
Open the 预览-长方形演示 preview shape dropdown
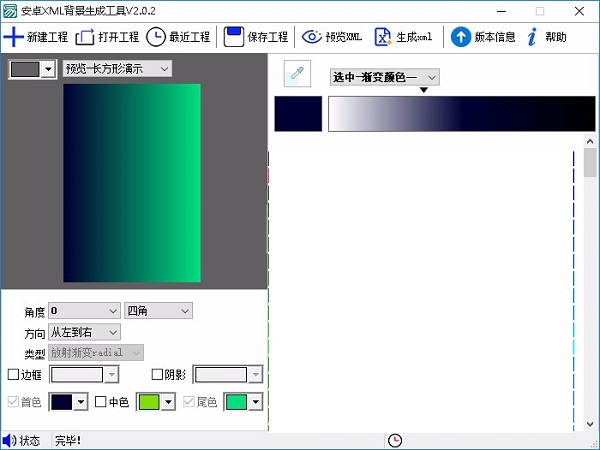117,69
